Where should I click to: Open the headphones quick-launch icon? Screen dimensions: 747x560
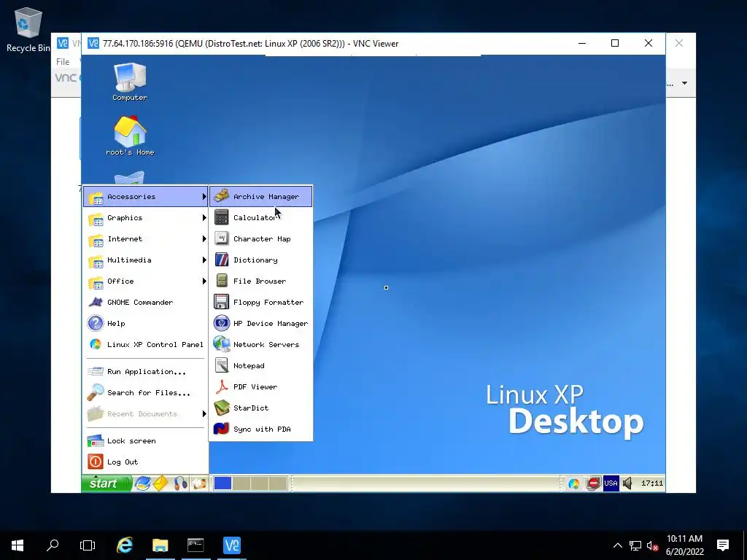[x=181, y=483]
